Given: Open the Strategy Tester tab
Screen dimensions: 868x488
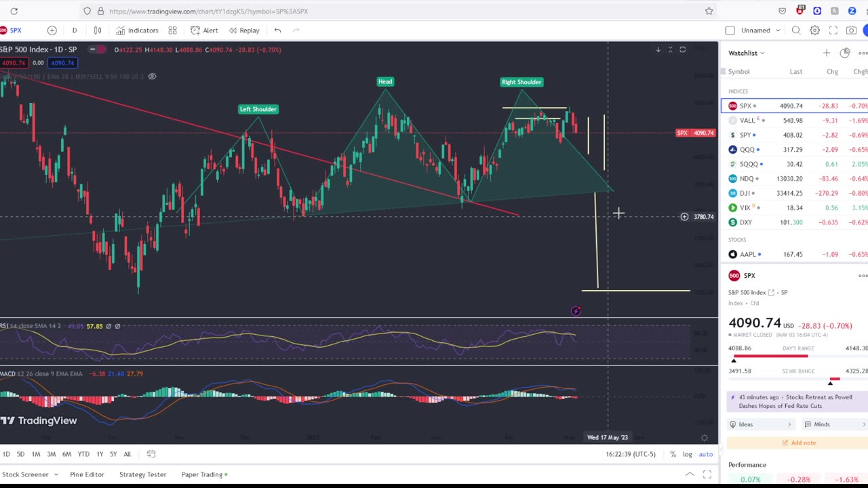Looking at the screenshot, I should tap(142, 474).
